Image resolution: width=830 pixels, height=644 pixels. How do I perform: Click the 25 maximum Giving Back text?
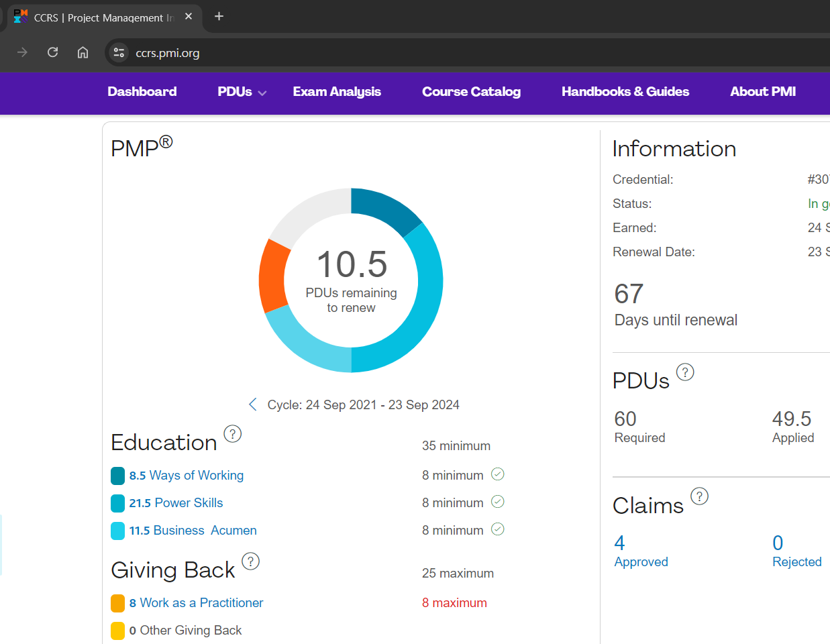pyautogui.click(x=458, y=574)
